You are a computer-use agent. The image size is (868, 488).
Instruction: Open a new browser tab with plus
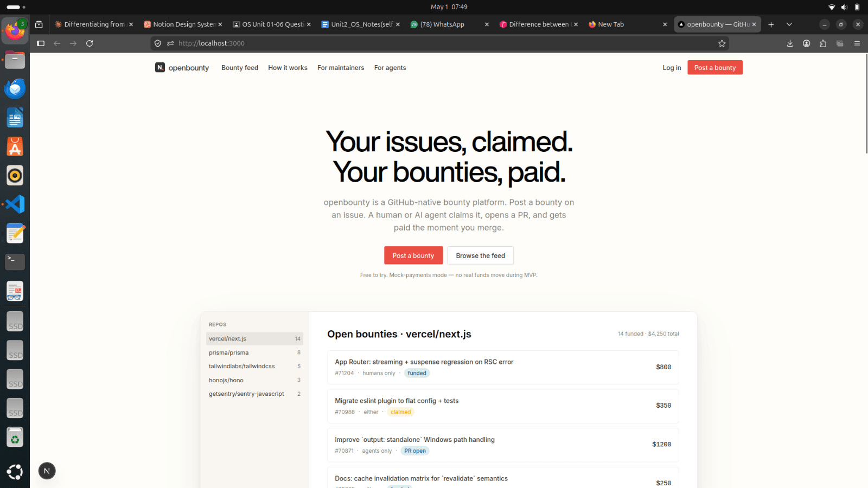(771, 24)
